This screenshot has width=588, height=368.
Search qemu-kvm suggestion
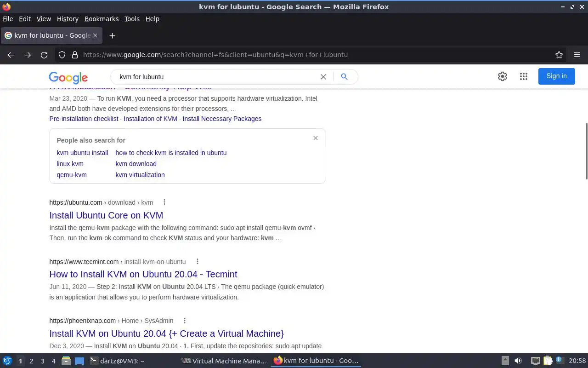72,175
